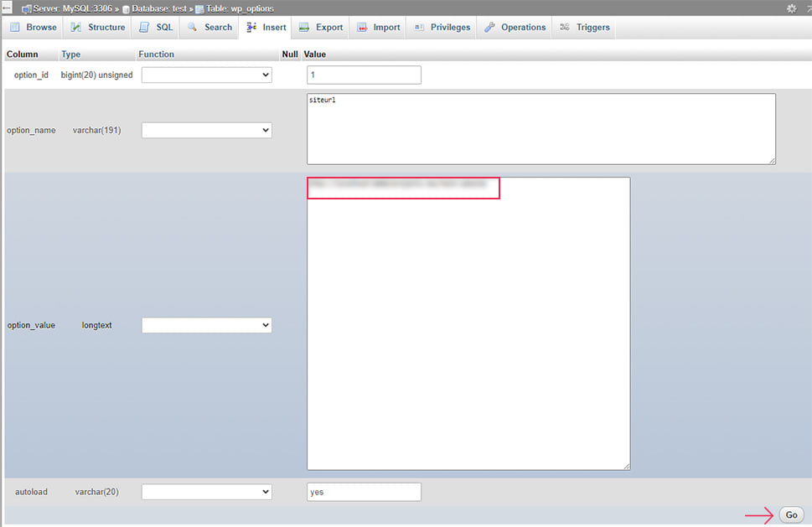Viewport: 812px width, 527px height.
Task: Open Function dropdown for option_value
Action: pyautogui.click(x=207, y=325)
